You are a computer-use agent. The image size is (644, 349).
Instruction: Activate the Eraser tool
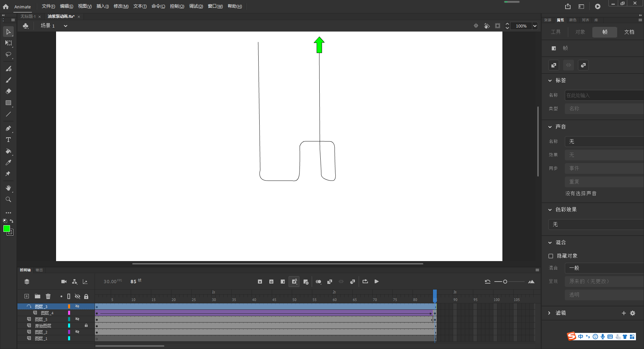pos(8,91)
